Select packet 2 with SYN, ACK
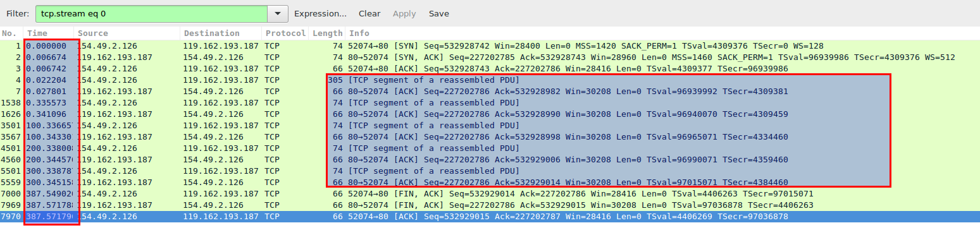Screen dimensions: 980x235 coord(490,57)
